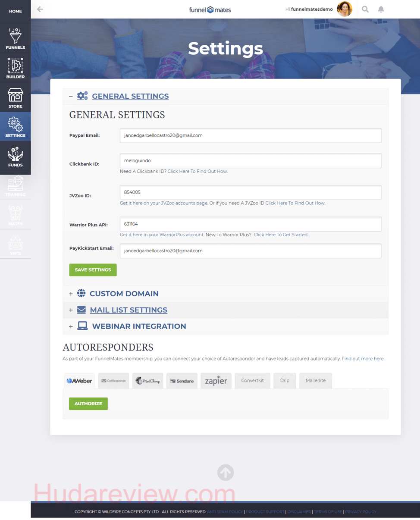Focus the Clickbank ID field
This screenshot has height=520, width=420.
pyautogui.click(x=251, y=160)
